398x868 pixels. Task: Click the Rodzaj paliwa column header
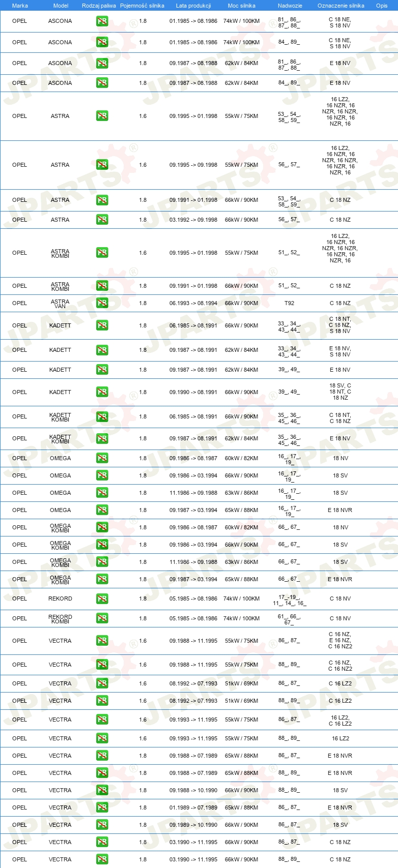tap(99, 6)
